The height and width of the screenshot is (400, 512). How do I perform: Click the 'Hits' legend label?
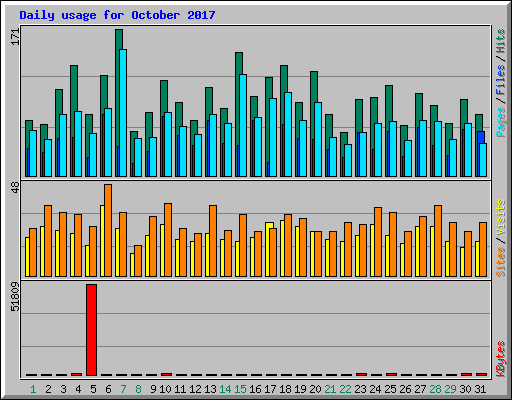(501, 41)
